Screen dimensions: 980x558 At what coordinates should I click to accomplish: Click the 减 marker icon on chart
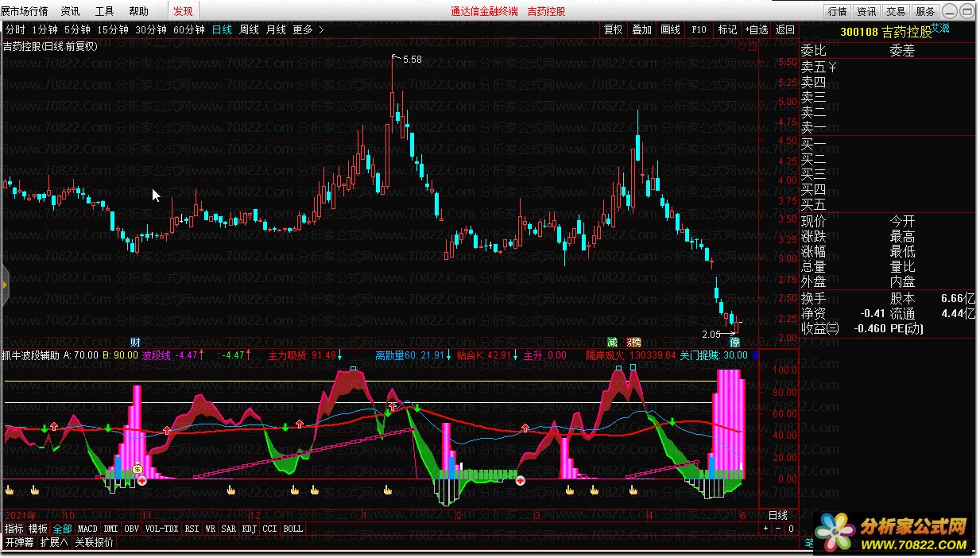point(612,342)
